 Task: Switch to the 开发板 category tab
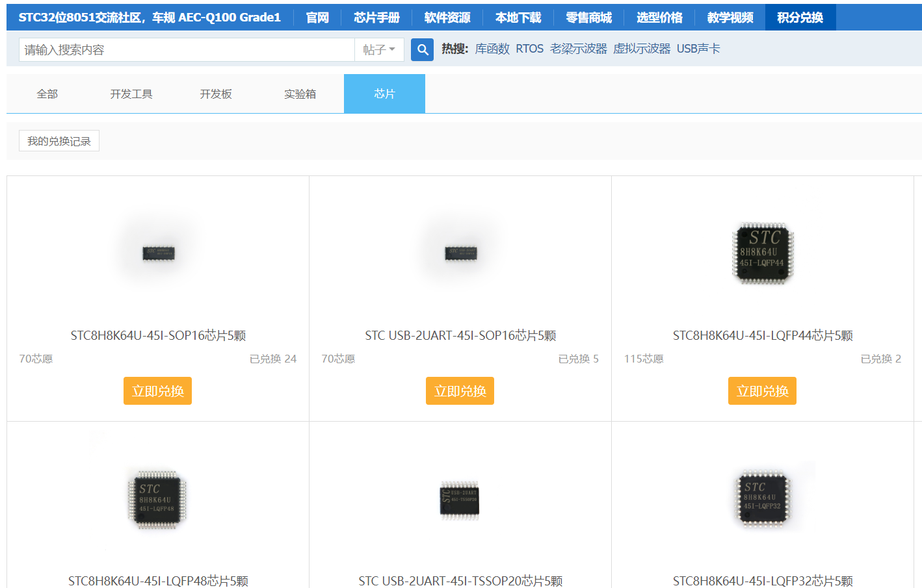coord(216,94)
